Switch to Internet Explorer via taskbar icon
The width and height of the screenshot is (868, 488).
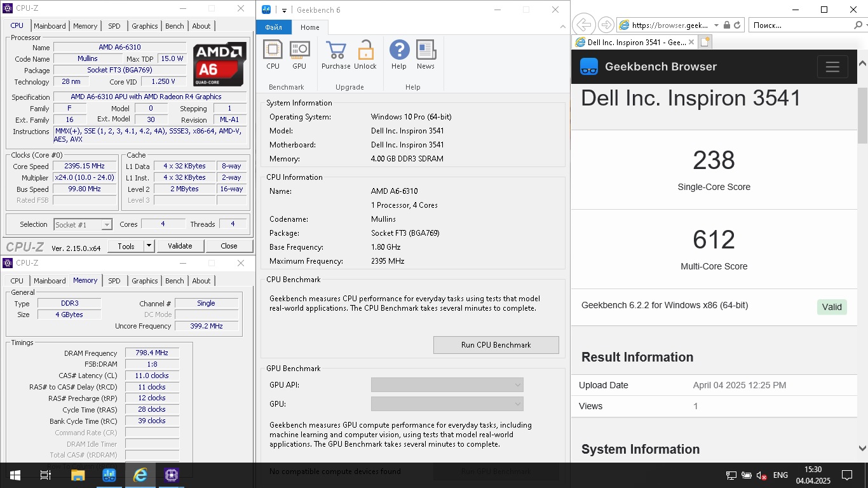(140, 475)
